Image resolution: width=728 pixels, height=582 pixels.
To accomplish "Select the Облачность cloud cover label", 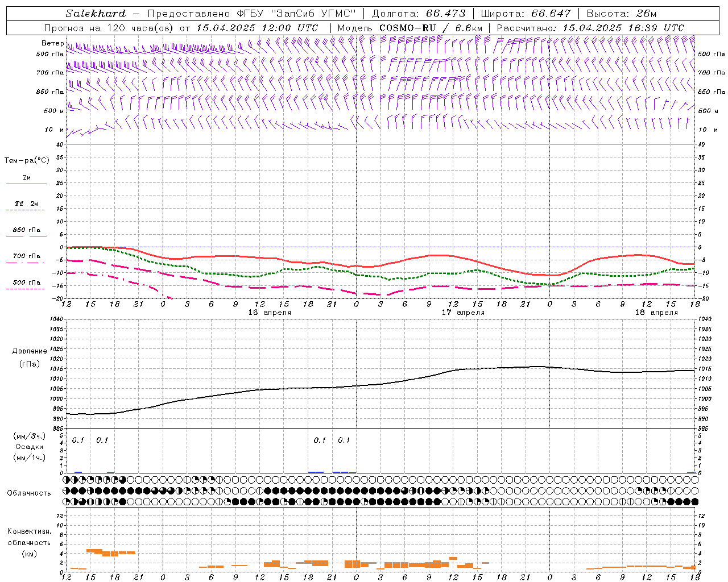I will [x=29, y=493].
